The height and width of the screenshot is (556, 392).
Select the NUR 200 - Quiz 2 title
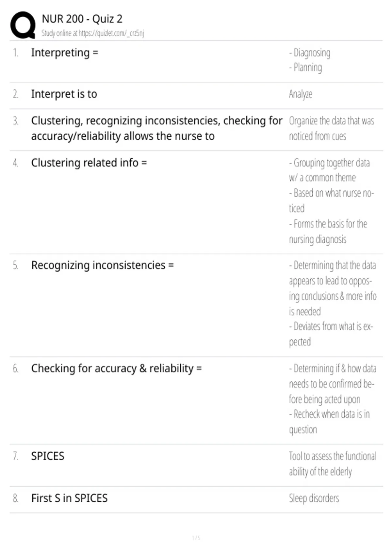tap(82, 19)
